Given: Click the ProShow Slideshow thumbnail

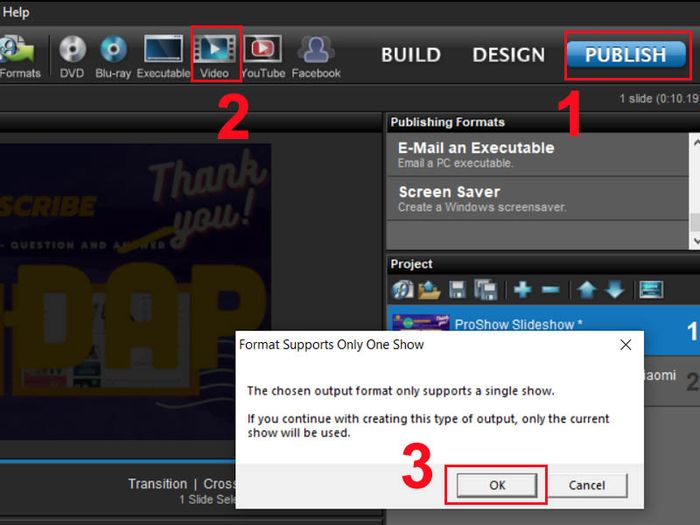Looking at the screenshot, I should (x=421, y=321).
